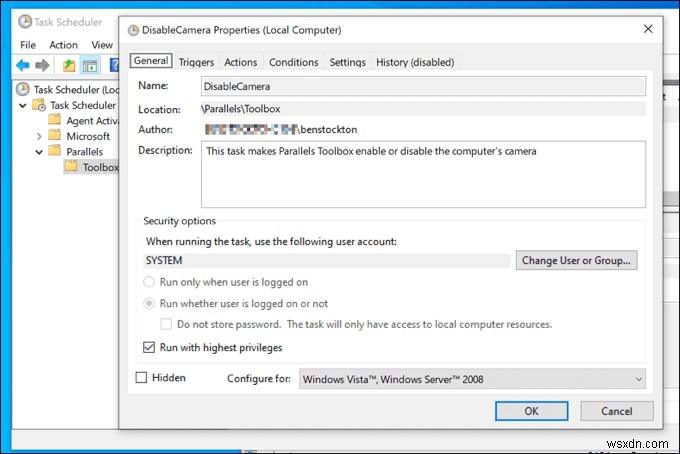Screen dimensions: 680x454
Task: Click the Change User or Group button
Action: tap(576, 260)
